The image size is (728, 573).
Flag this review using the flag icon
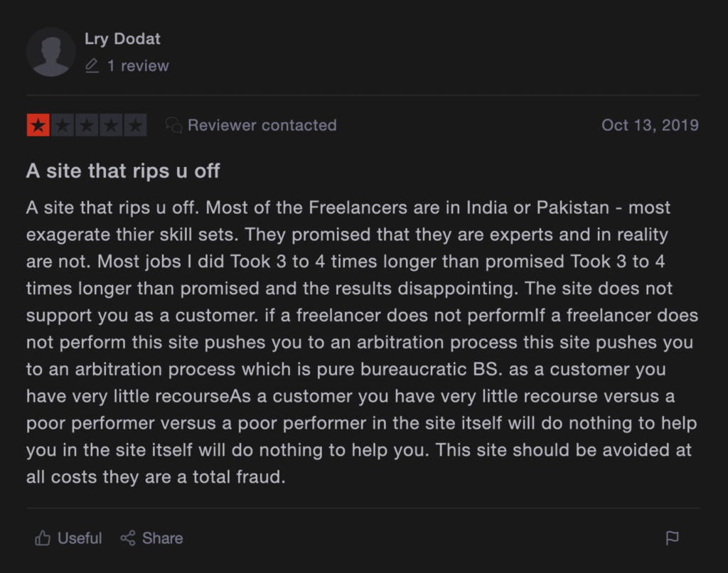pos(672,538)
